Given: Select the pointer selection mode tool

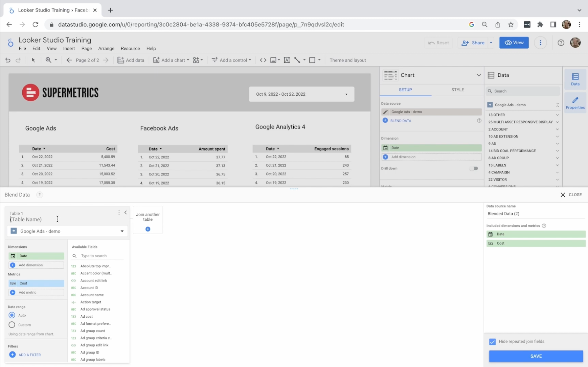Looking at the screenshot, I should (x=33, y=60).
